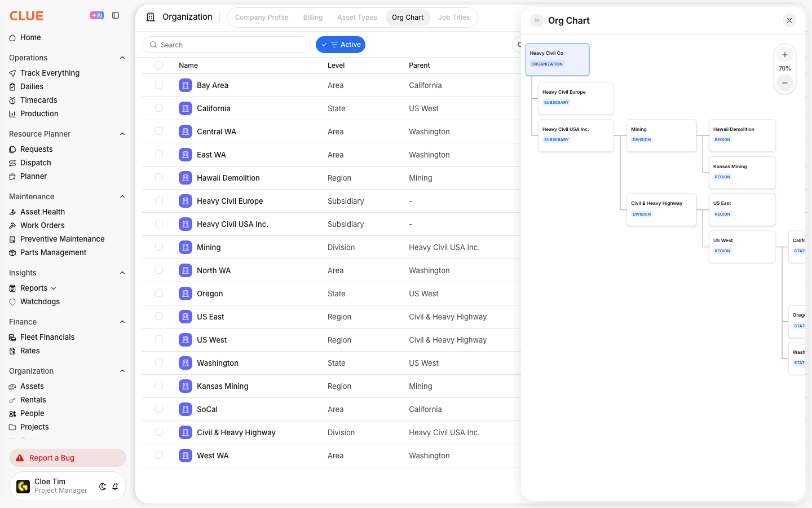The height and width of the screenshot is (508, 812).
Task: Collapse the Org Chart panel chevrons
Action: 537,20
